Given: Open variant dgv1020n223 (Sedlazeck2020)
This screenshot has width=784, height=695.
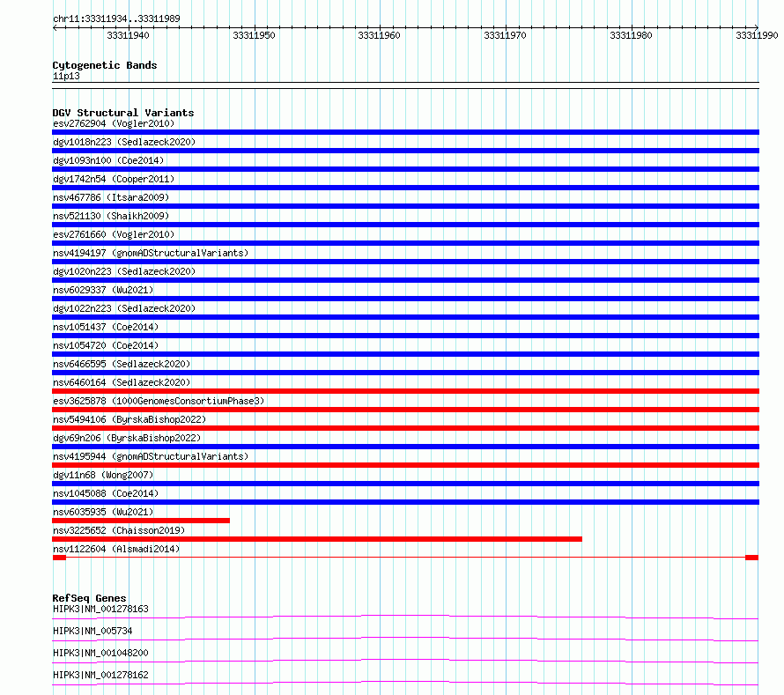Looking at the screenshot, I should coord(124,271).
